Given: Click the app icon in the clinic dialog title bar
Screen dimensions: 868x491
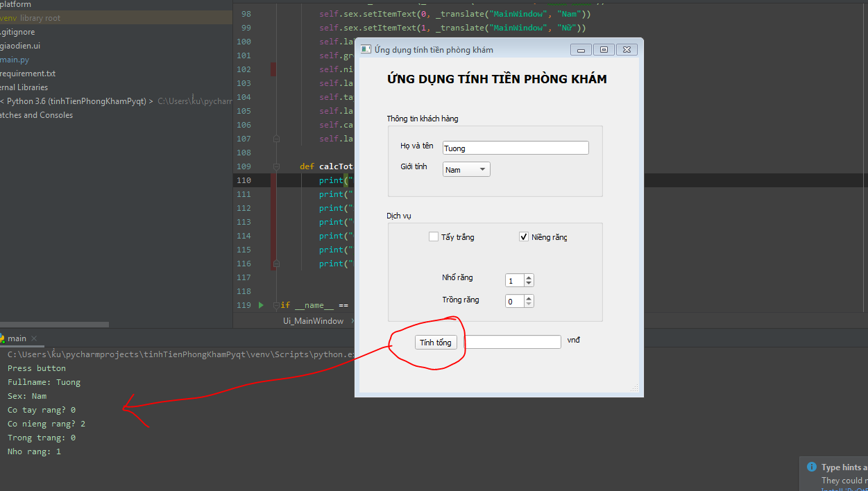Looking at the screenshot, I should point(365,49).
